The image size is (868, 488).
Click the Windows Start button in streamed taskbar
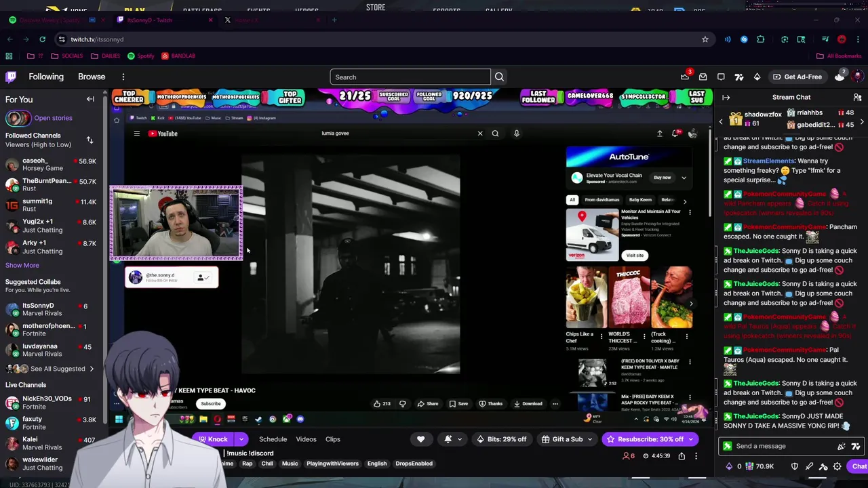point(119,420)
